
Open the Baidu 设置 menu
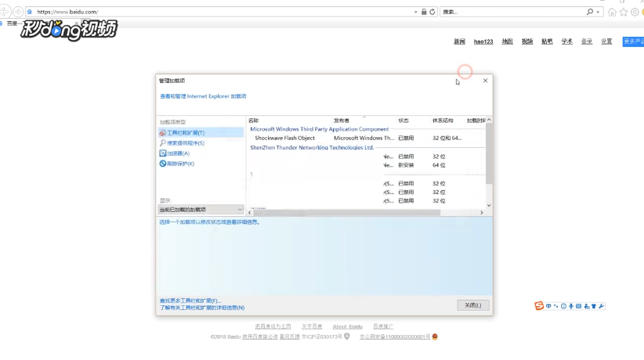pos(606,41)
